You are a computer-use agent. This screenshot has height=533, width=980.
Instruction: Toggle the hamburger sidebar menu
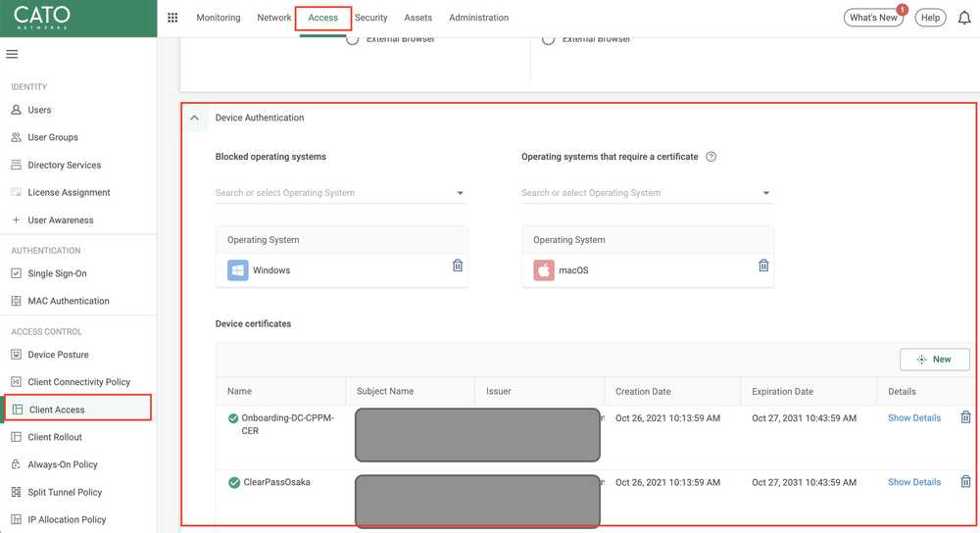pyautogui.click(x=12, y=55)
